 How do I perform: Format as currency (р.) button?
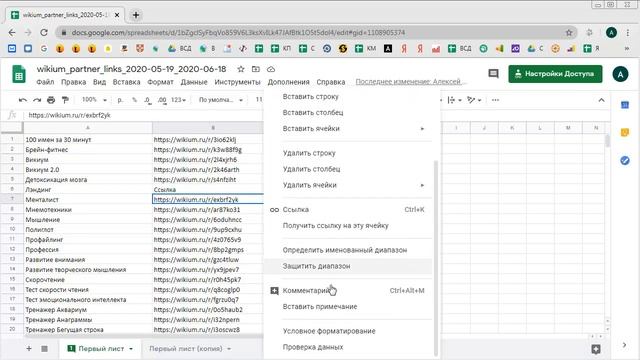click(x=120, y=100)
